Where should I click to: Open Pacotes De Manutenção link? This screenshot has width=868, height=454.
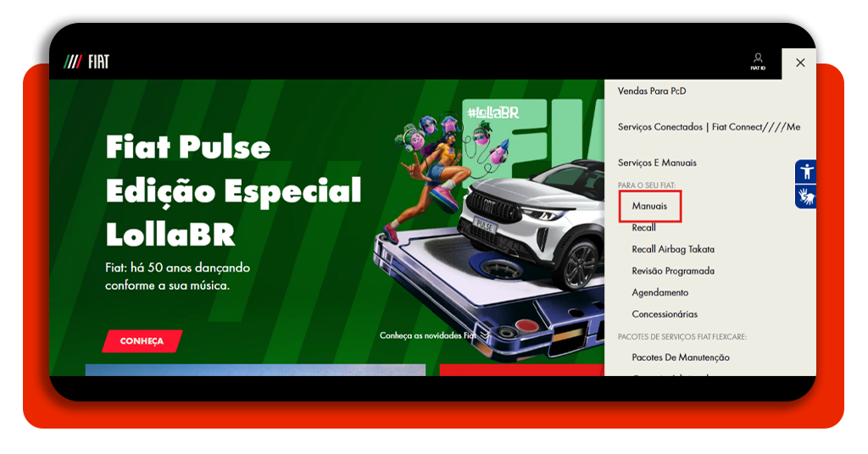click(681, 357)
